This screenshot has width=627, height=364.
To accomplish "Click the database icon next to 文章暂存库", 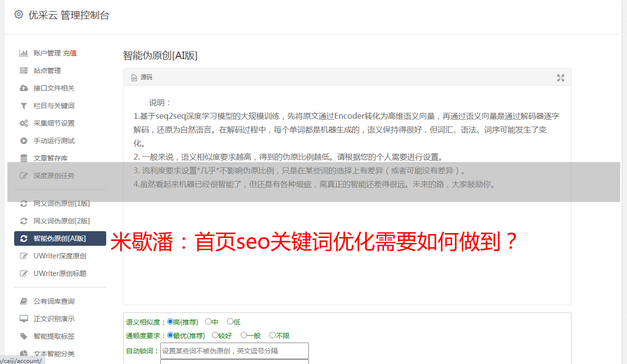I will 23,158.
